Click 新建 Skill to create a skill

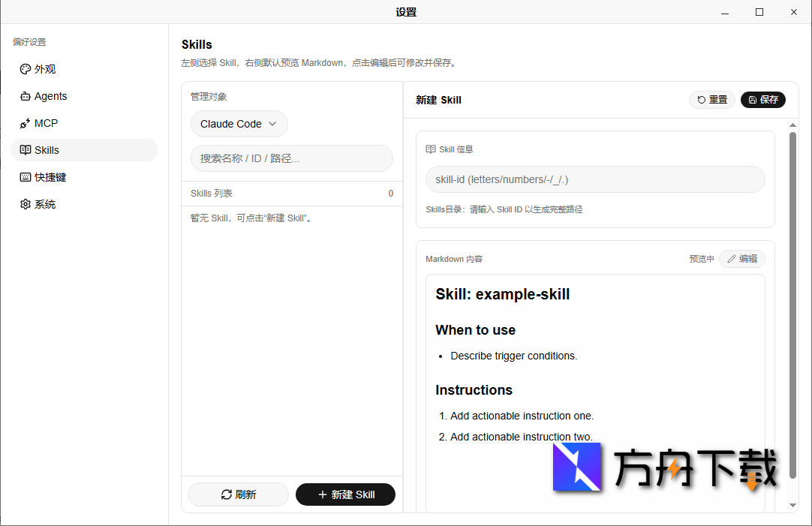(x=345, y=494)
